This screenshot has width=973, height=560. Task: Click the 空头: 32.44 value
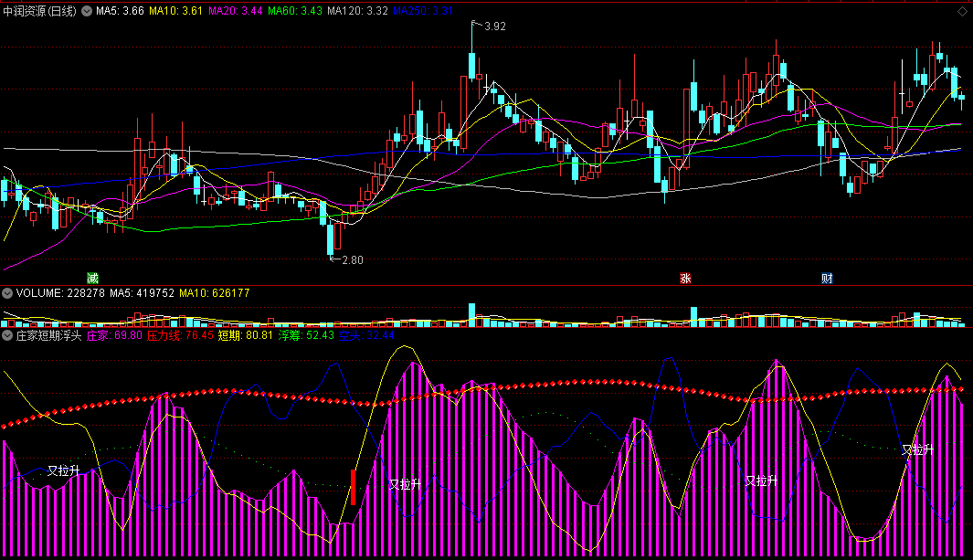366,335
